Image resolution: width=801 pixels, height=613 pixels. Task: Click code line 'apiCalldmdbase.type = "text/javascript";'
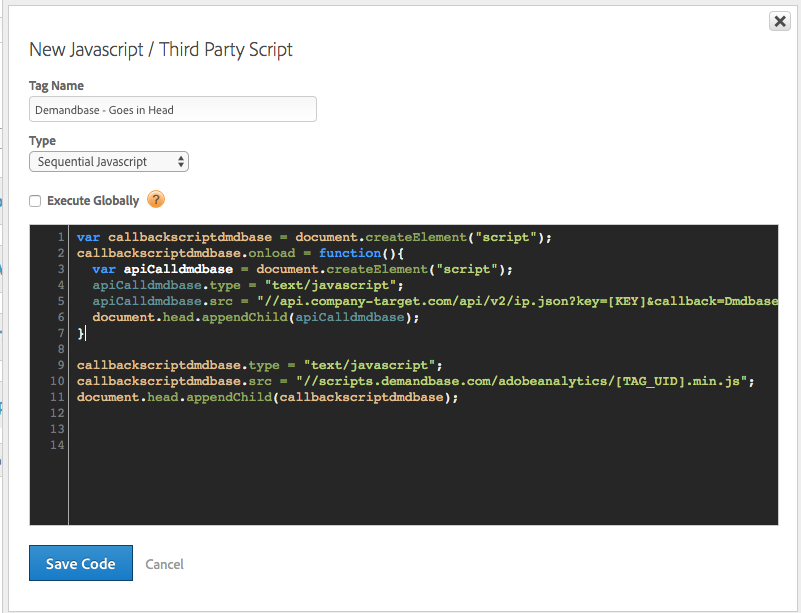[x=248, y=285]
